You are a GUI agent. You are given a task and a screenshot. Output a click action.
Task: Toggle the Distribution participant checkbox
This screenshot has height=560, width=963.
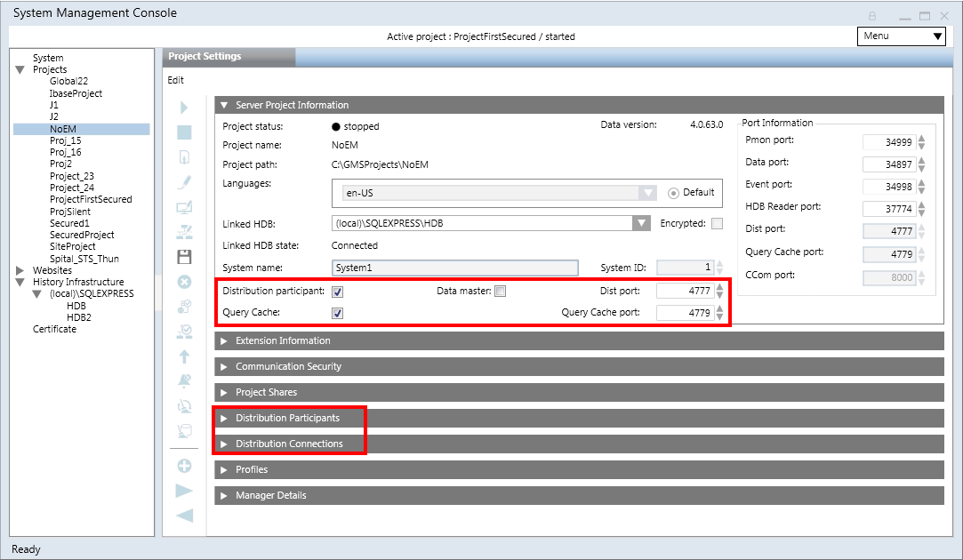click(x=338, y=292)
